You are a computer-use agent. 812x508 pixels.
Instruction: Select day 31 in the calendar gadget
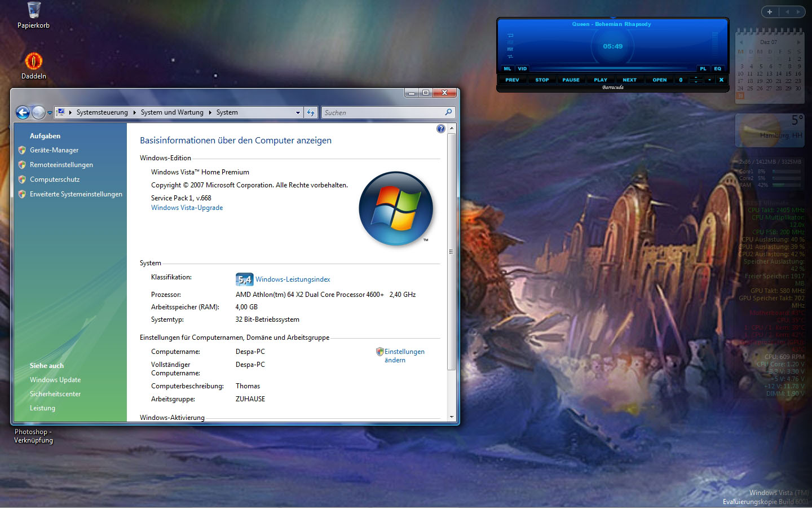[x=740, y=95]
